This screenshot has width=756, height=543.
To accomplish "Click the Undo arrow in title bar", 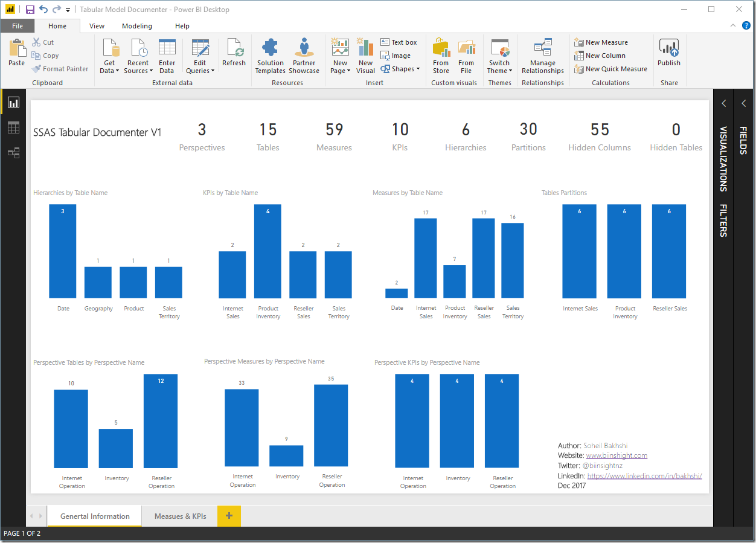I will (43, 10).
